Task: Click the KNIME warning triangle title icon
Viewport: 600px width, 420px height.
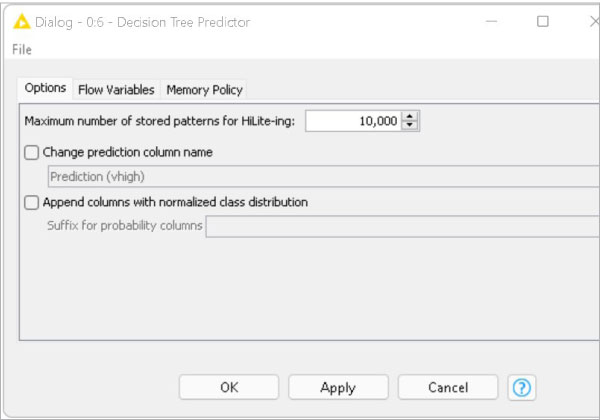Action: [22, 21]
